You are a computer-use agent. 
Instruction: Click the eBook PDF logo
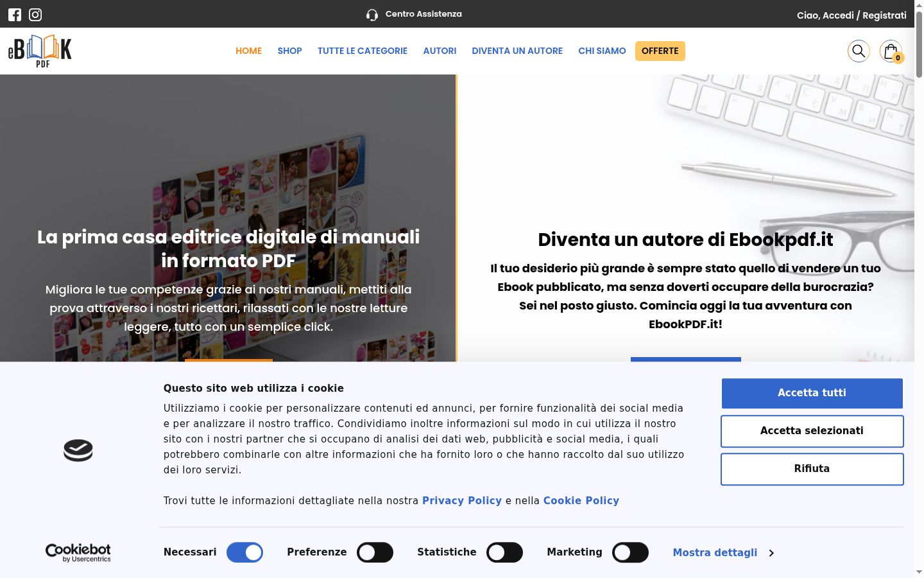click(40, 51)
